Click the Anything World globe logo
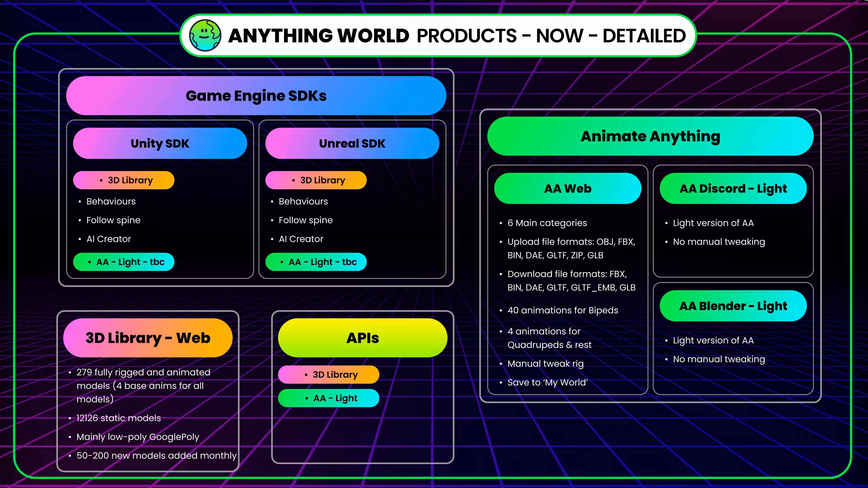Viewport: 868px width, 488px height. coord(205,35)
